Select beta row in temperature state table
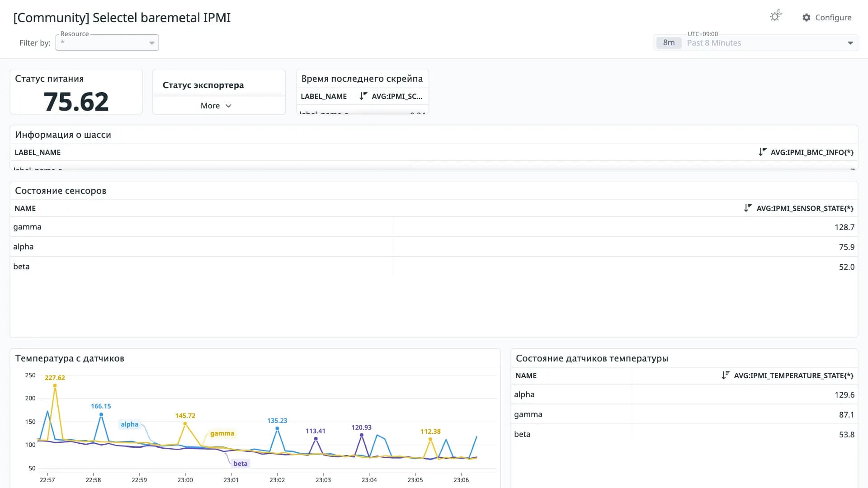The image size is (868, 488). click(684, 434)
